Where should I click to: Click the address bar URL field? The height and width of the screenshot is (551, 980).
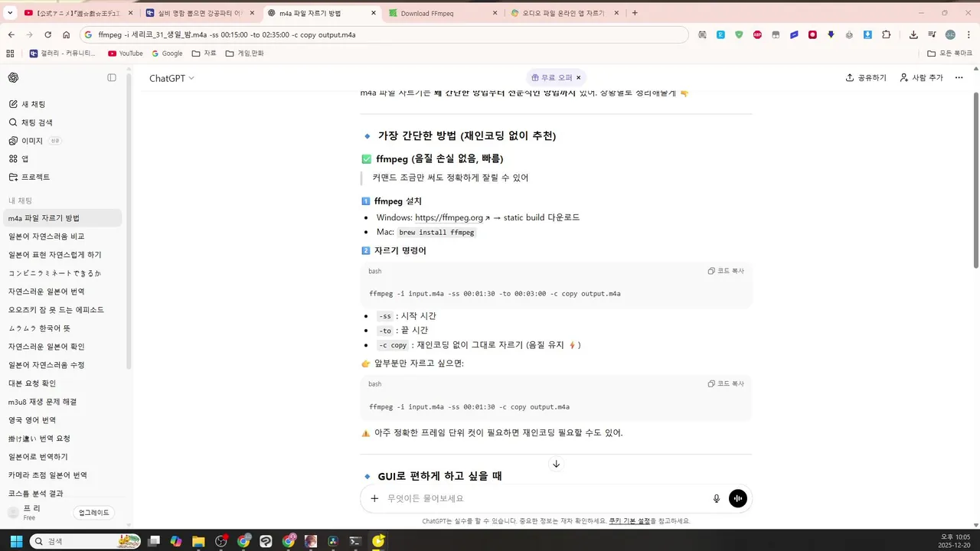point(383,34)
